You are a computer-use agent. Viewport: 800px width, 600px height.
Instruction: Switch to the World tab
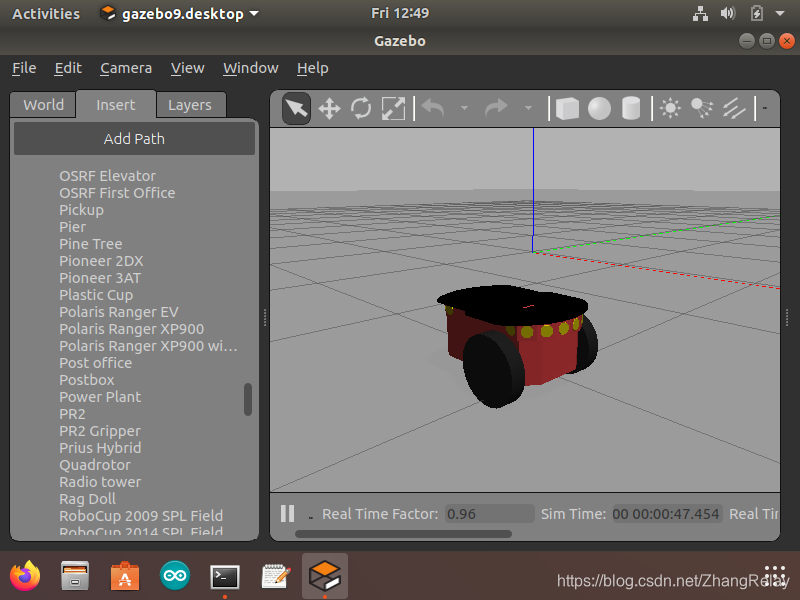pyautogui.click(x=43, y=105)
